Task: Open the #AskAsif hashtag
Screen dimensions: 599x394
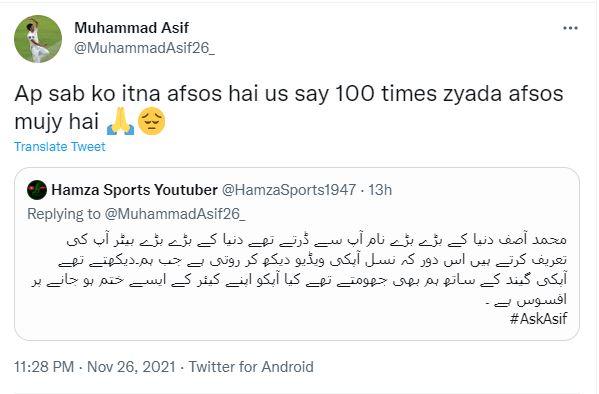Action: tap(539, 318)
